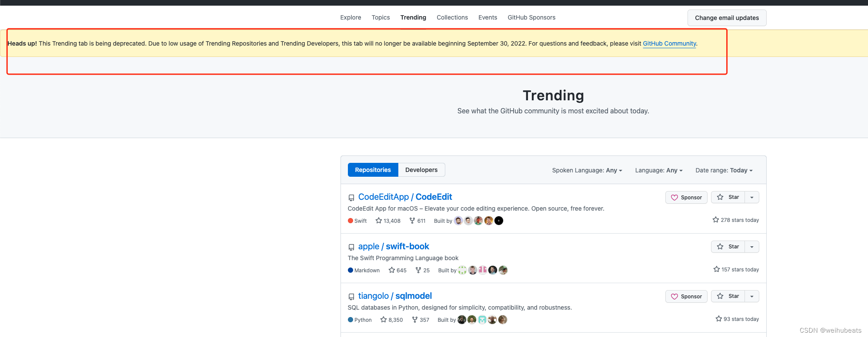
Task: Click the sqlmodel 357 forks count
Action: [x=421, y=320]
